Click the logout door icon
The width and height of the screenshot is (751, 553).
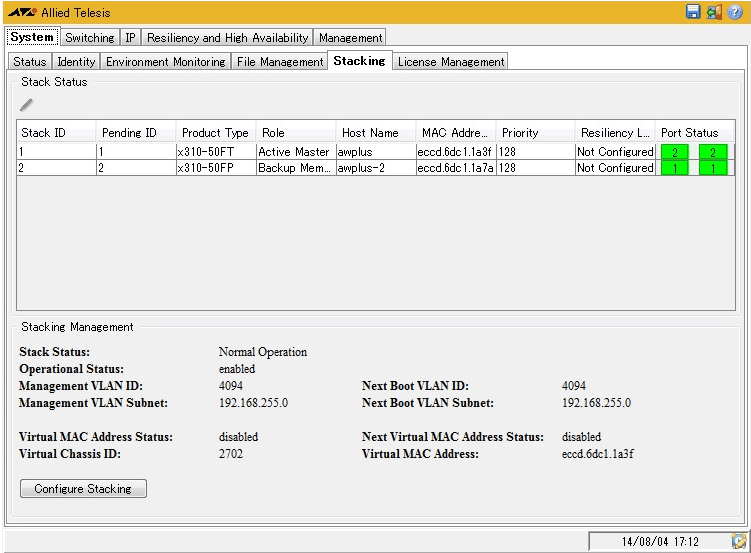click(x=713, y=12)
